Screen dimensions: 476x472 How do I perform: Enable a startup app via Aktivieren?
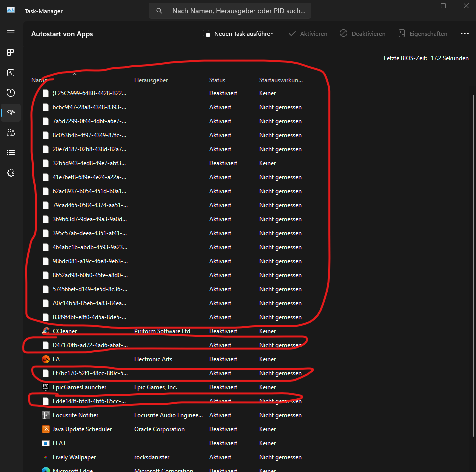coord(308,33)
